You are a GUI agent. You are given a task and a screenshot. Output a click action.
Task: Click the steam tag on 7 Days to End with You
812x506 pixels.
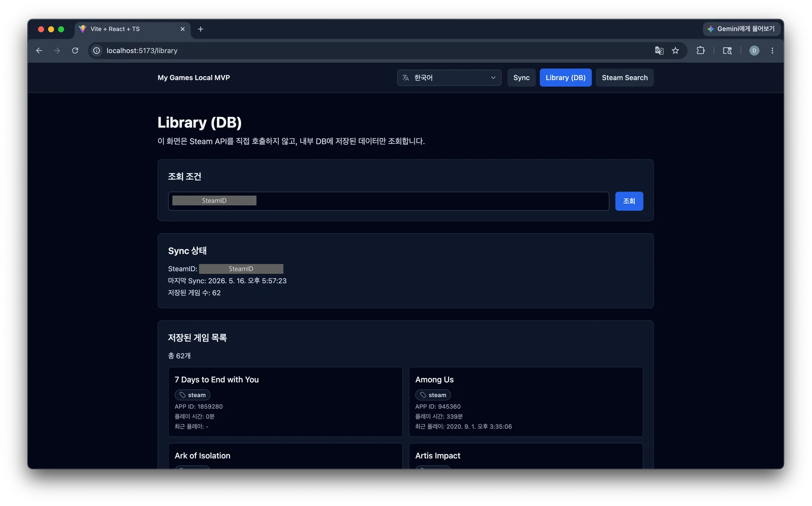tap(192, 395)
